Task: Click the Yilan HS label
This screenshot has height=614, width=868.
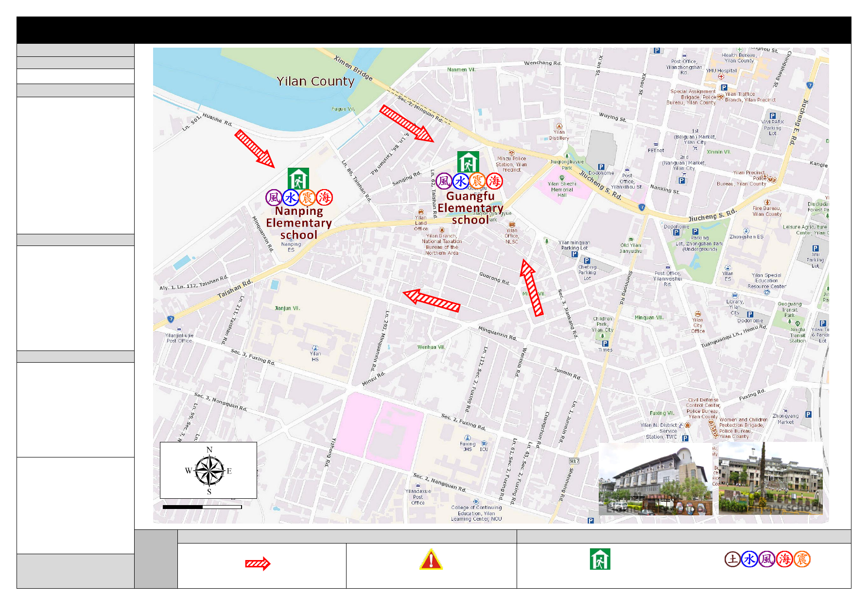Action: click(315, 356)
